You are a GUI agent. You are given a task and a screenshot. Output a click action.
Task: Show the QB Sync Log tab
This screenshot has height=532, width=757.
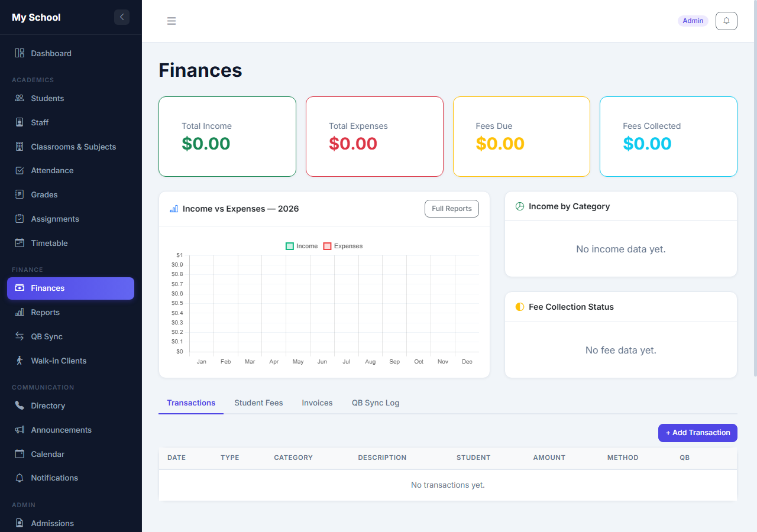pyautogui.click(x=376, y=403)
